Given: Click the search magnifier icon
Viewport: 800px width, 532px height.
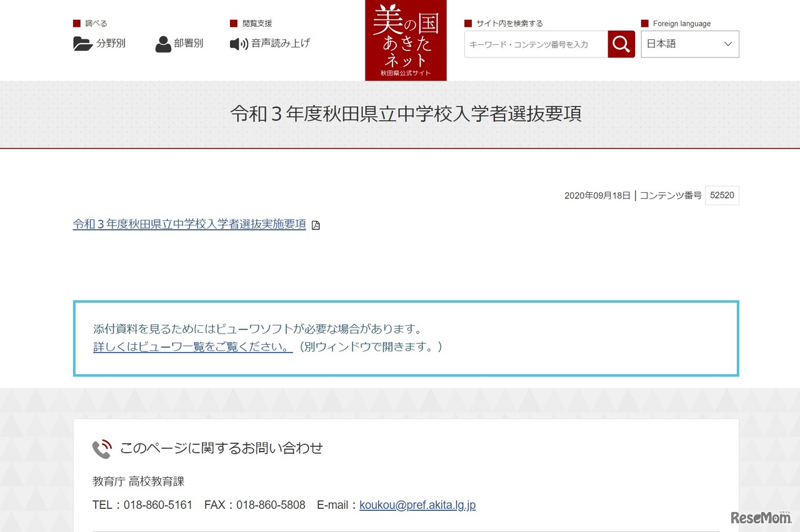Looking at the screenshot, I should coord(621,44).
